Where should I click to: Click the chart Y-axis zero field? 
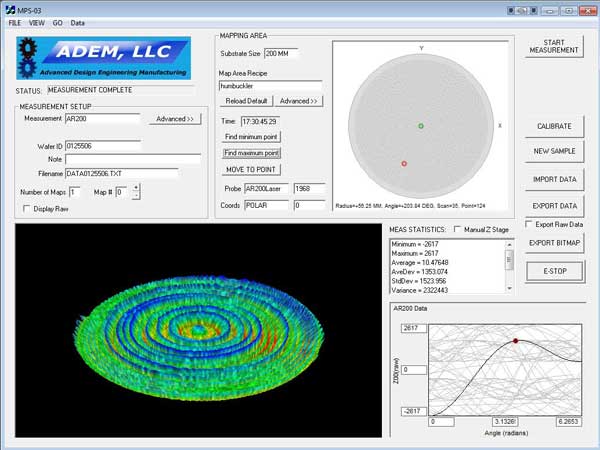coord(414,370)
